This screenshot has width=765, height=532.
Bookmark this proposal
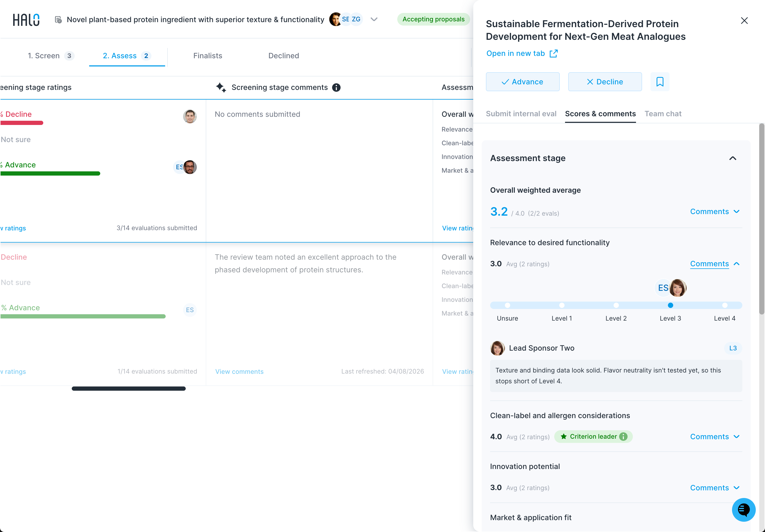660,81
